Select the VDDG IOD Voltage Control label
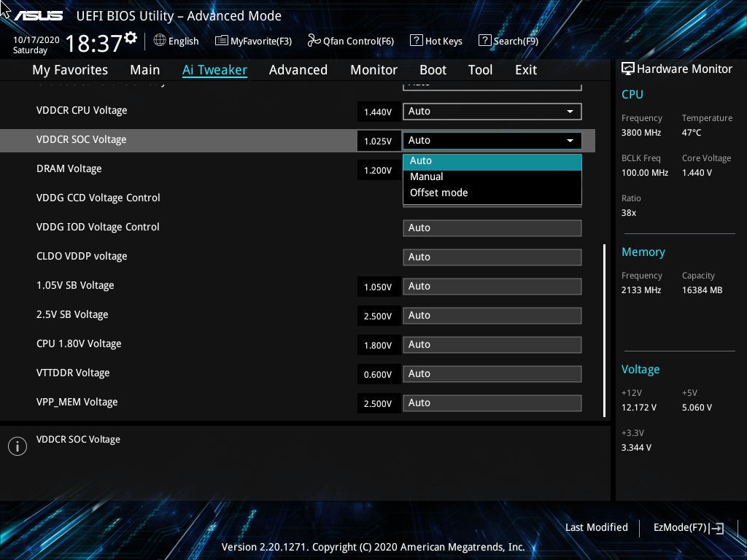 click(98, 227)
